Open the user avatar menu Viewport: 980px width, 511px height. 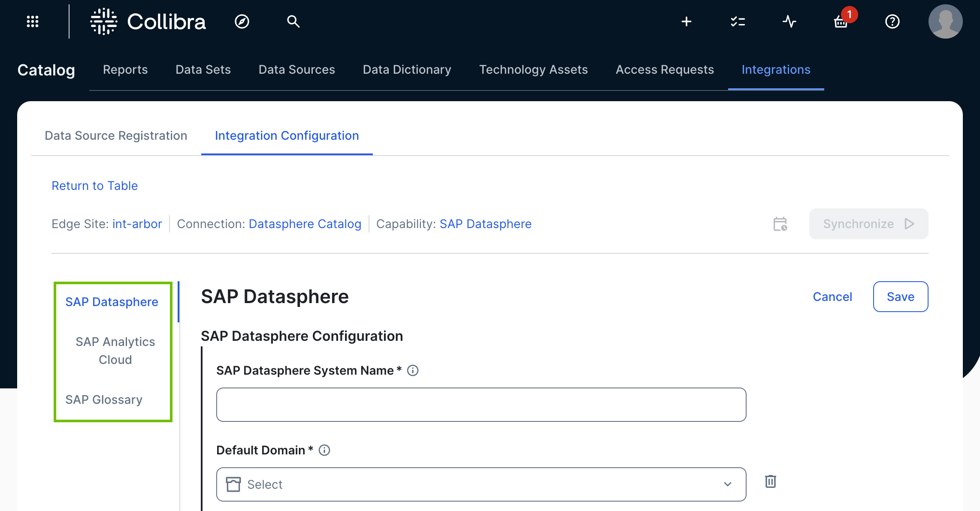(945, 21)
